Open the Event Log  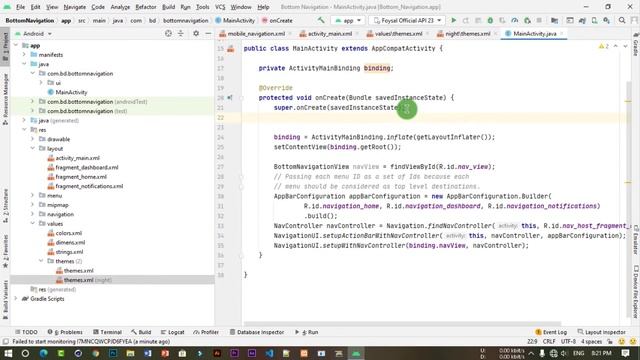pos(551,332)
